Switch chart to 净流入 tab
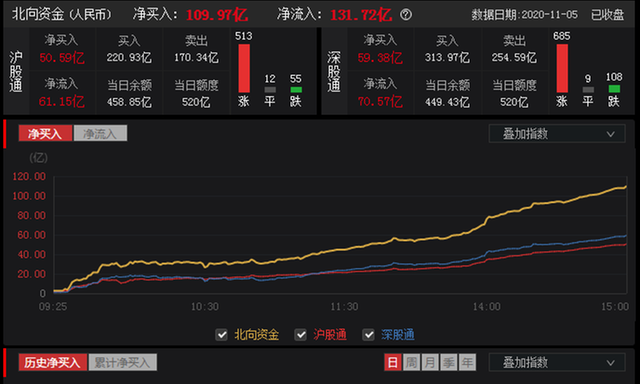Screen dimensions: 640x384 (100, 133)
